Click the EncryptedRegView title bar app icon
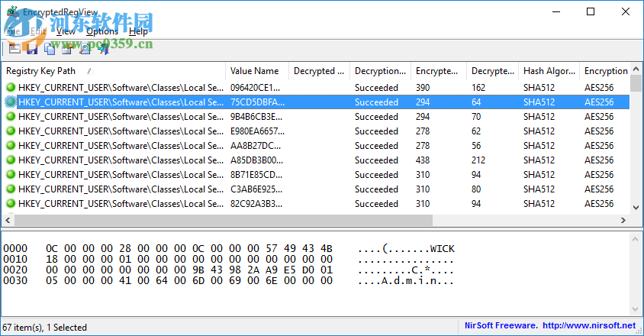This screenshot has width=644, height=336. click(12, 12)
